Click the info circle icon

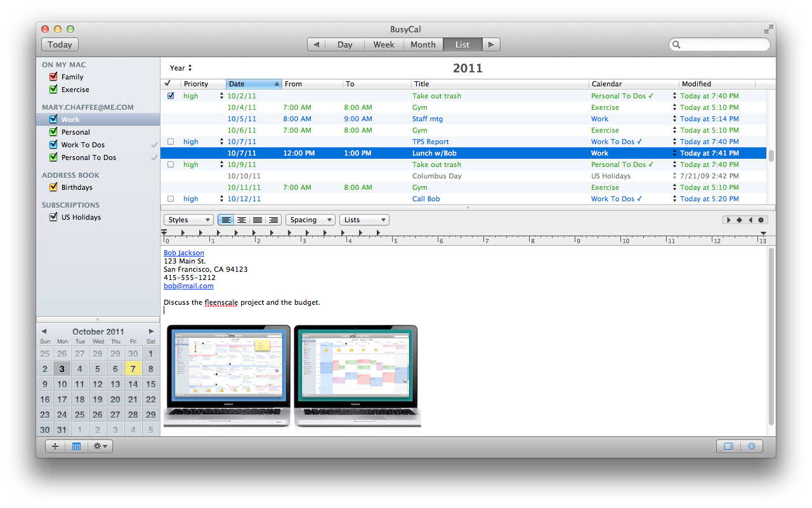[x=752, y=446]
